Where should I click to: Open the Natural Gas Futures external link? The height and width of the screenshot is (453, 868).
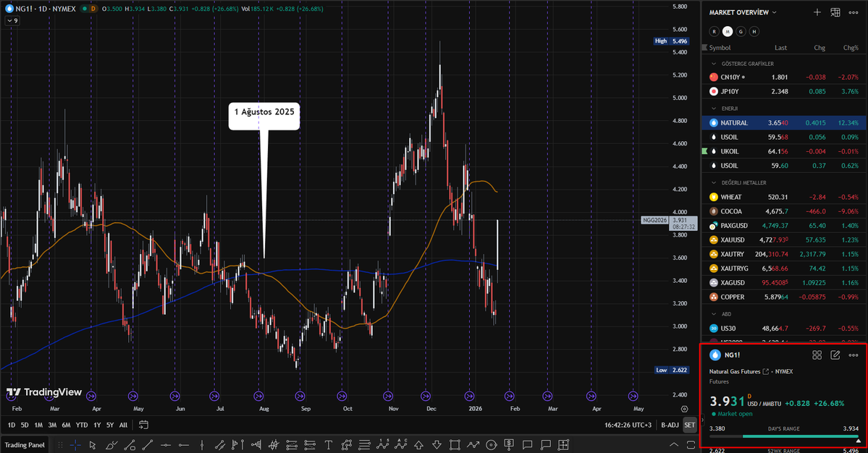tap(766, 372)
